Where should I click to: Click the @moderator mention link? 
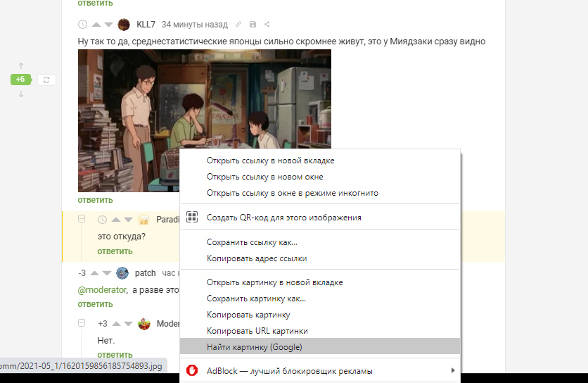(103, 290)
